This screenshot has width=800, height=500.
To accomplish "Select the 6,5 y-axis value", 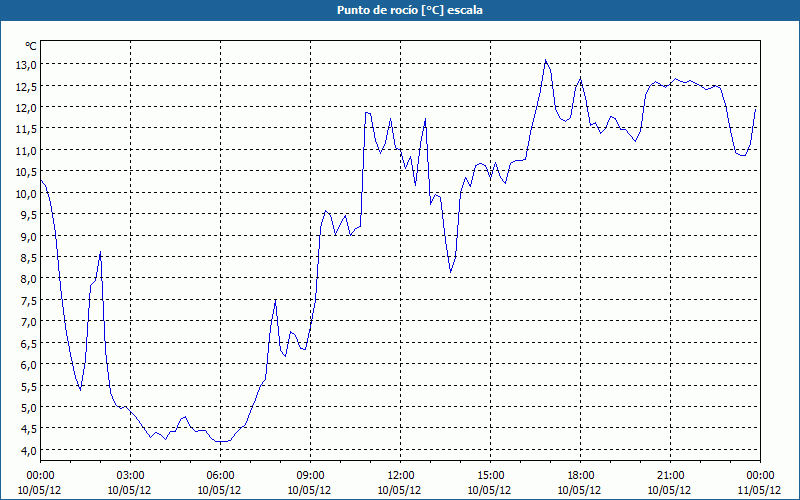I will pos(30,343).
